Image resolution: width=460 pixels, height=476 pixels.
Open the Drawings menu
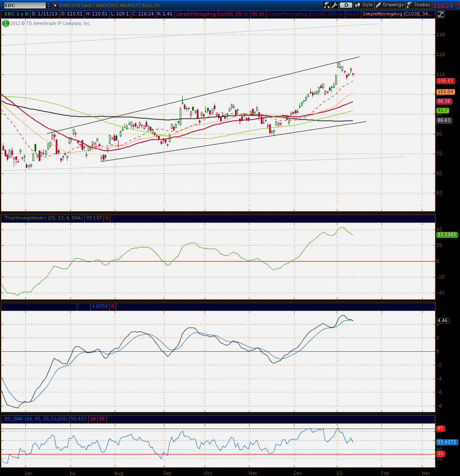[x=390, y=5]
